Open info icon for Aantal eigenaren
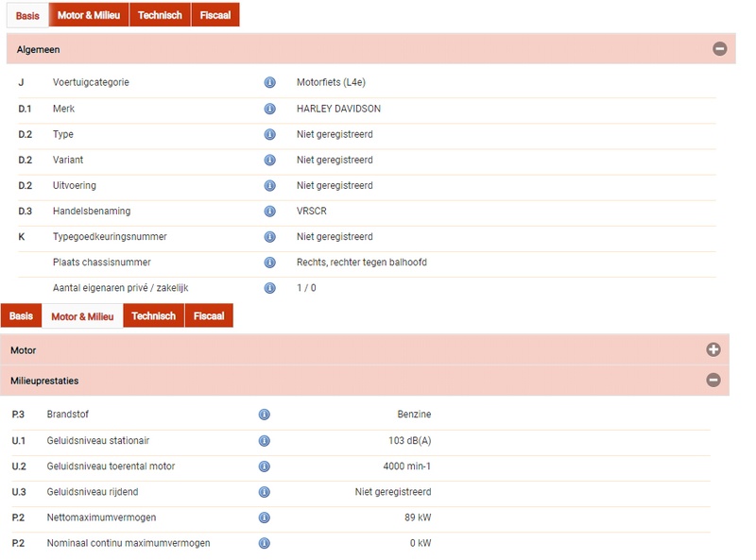This screenshot has height=560, width=756. click(269, 288)
